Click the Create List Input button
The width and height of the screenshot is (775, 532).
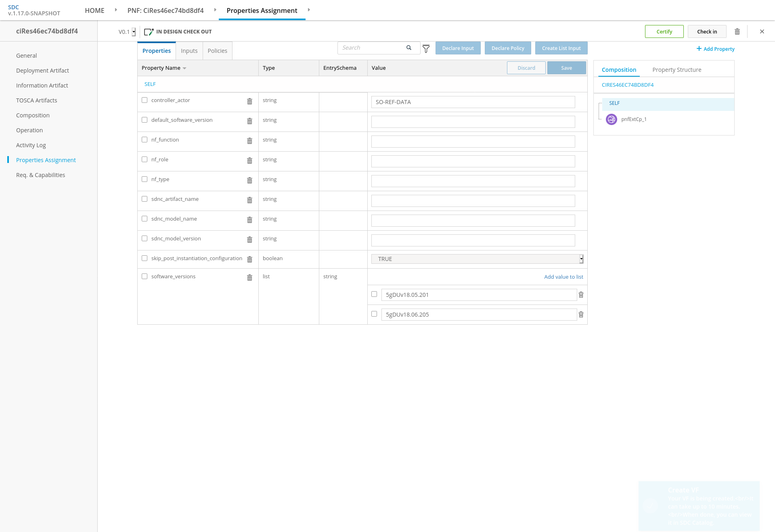561,48
